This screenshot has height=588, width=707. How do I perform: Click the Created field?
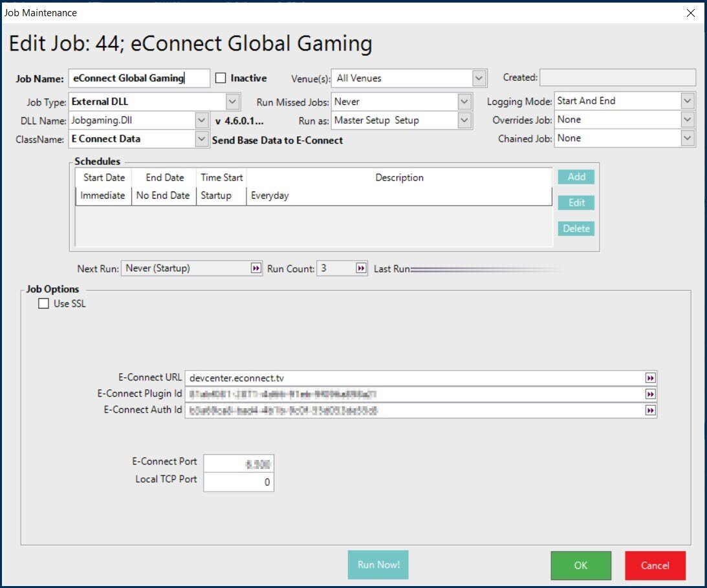(618, 78)
